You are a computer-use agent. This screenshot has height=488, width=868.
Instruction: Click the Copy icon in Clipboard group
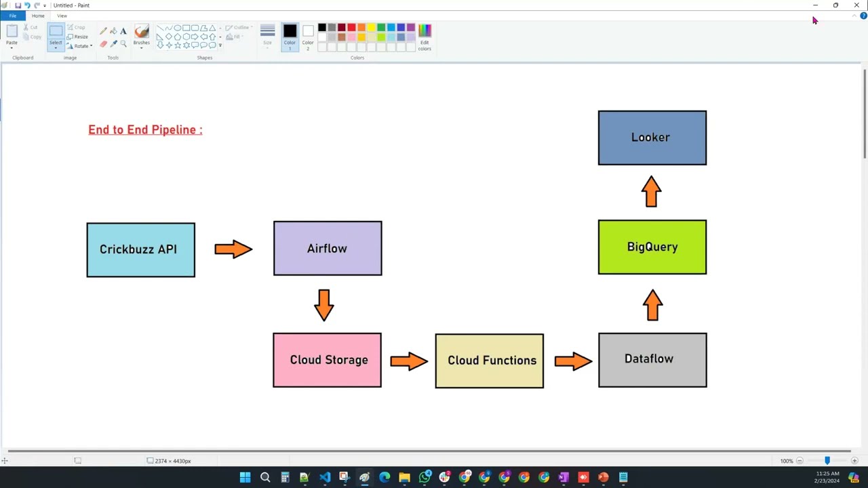point(26,37)
